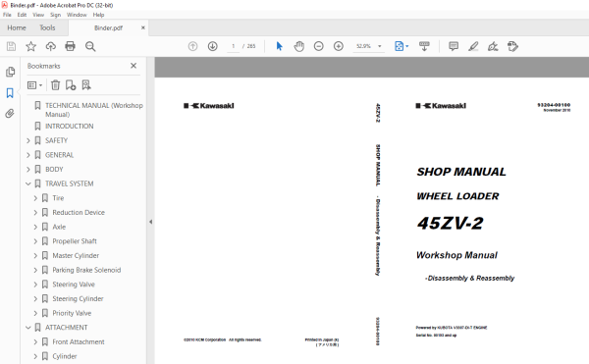
Task: Click the Zoom in plus icon
Action: 339,46
